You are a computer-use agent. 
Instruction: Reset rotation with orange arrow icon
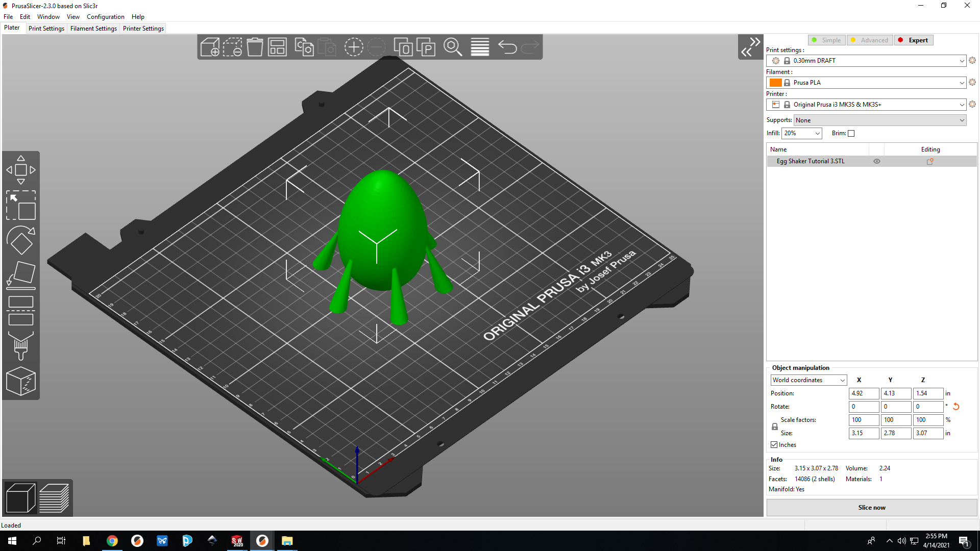[956, 407]
